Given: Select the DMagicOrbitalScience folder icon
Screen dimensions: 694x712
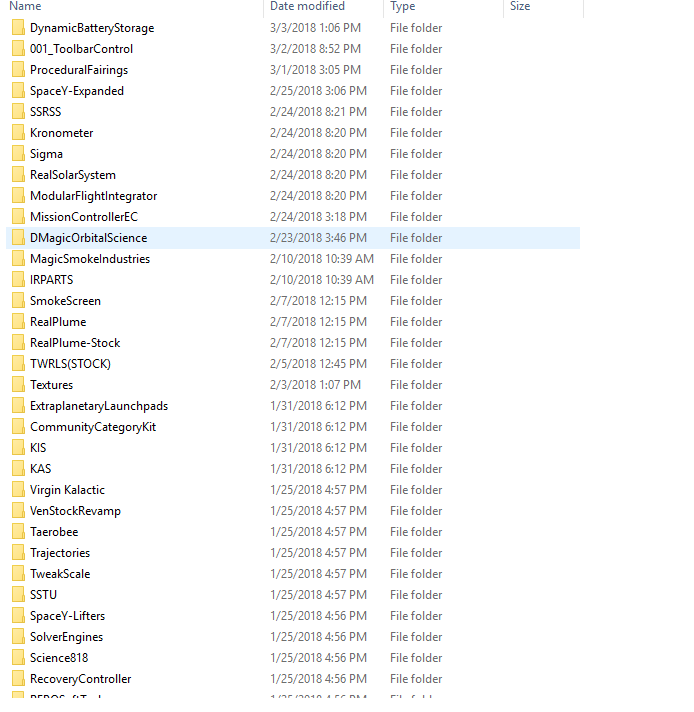Looking at the screenshot, I should [18, 237].
